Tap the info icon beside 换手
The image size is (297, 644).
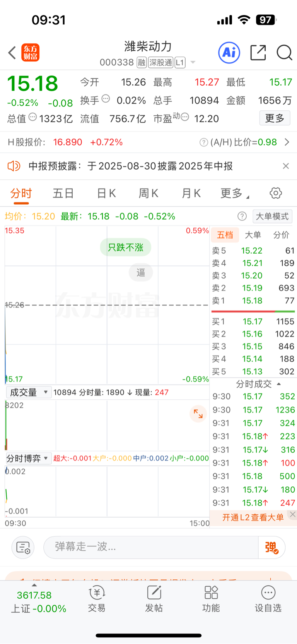[x=106, y=98]
